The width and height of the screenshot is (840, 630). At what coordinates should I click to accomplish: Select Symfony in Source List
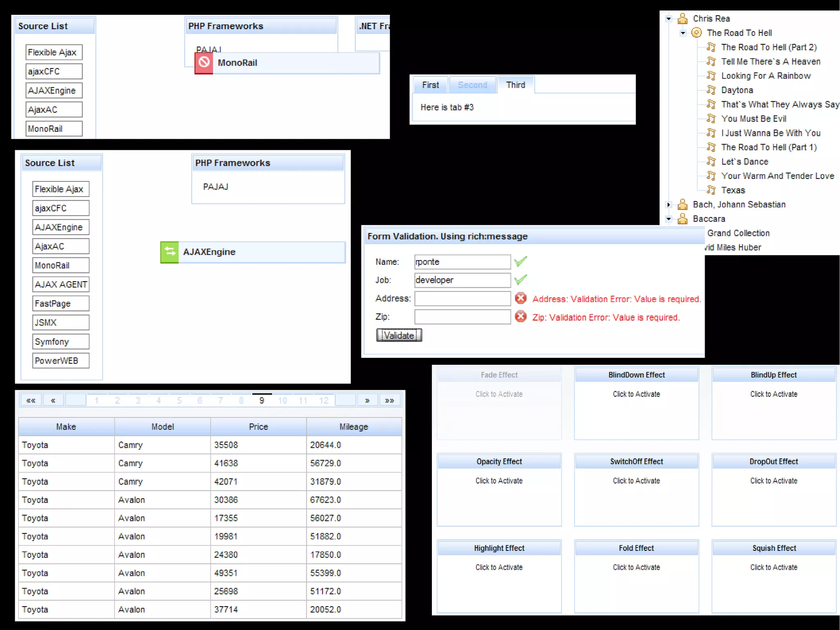(x=61, y=341)
